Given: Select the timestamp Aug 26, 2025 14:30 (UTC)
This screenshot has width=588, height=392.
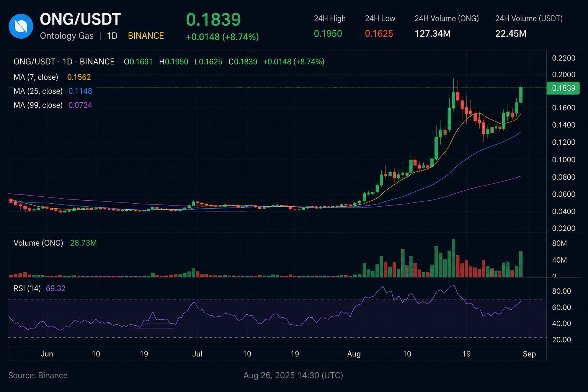Looking at the screenshot, I should pos(293,376).
